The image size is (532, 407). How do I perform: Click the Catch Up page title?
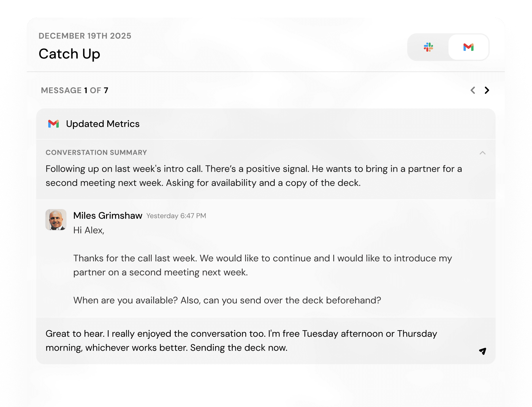pos(69,54)
